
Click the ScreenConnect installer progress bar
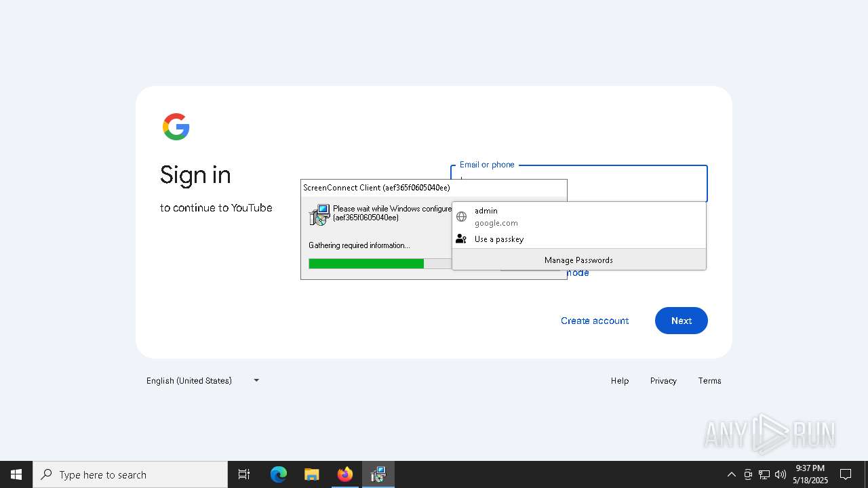tap(380, 264)
